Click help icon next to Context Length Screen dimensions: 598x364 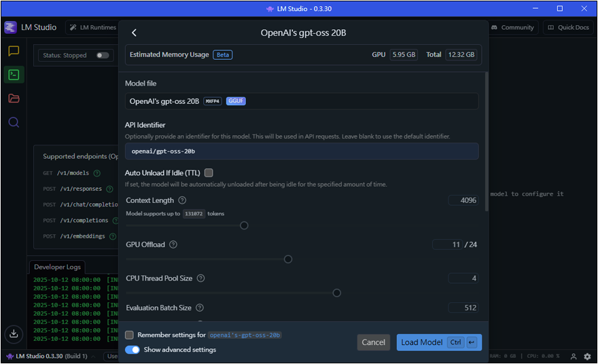pos(181,200)
